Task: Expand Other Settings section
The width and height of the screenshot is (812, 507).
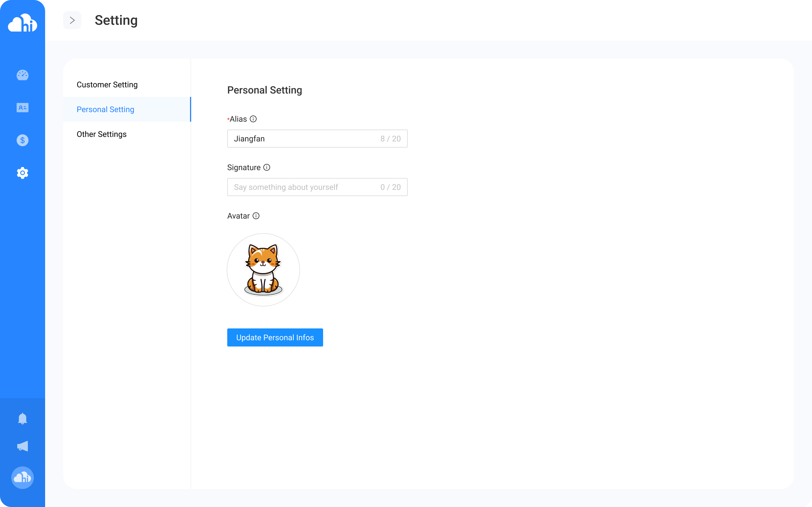Action: point(101,134)
